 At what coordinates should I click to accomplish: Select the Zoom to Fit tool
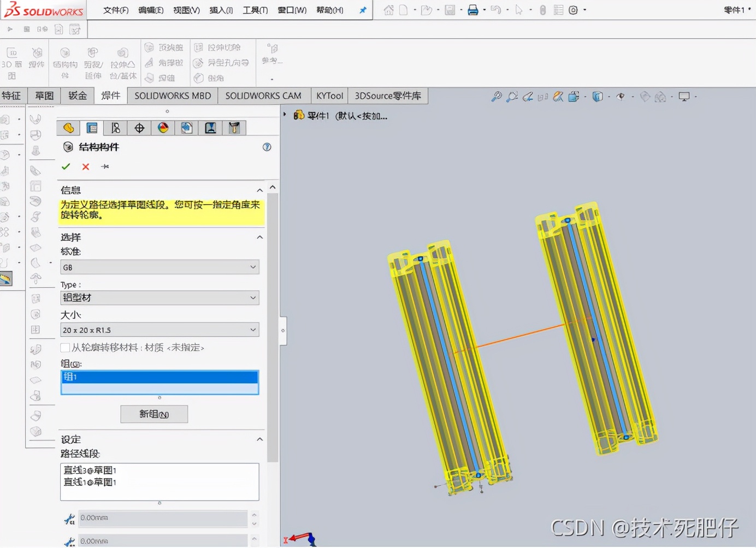[495, 96]
